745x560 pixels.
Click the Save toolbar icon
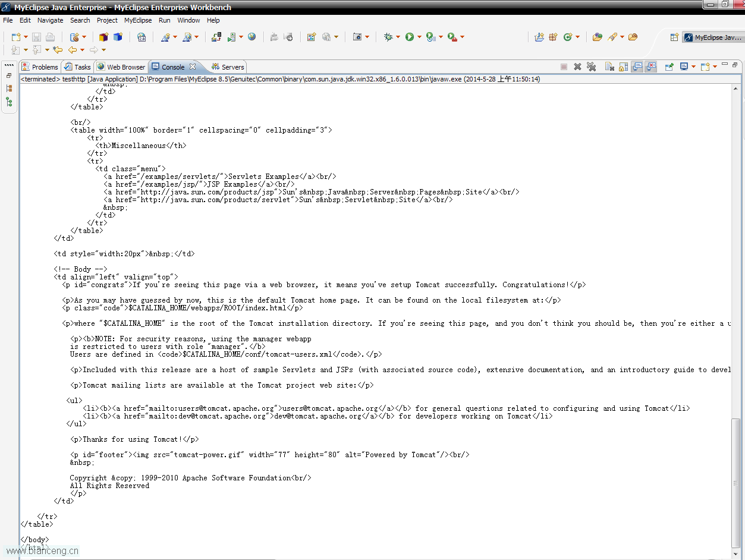pos(36,37)
